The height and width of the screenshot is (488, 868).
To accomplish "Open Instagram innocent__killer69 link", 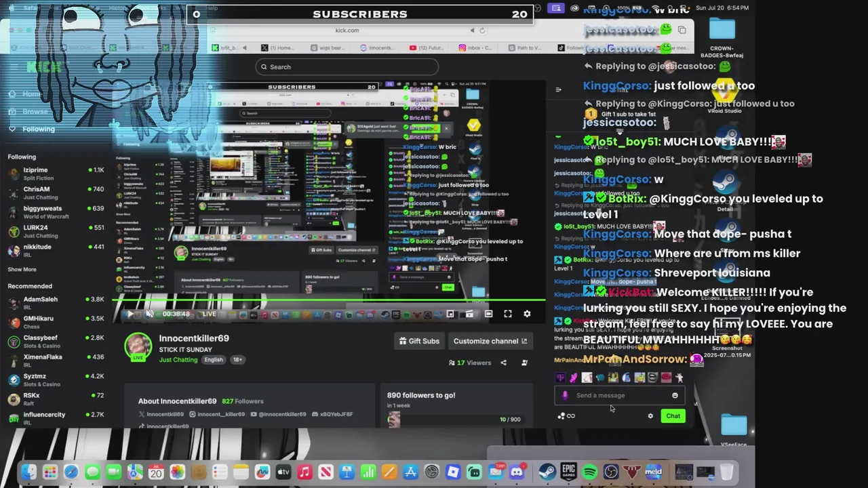I will [216, 414].
